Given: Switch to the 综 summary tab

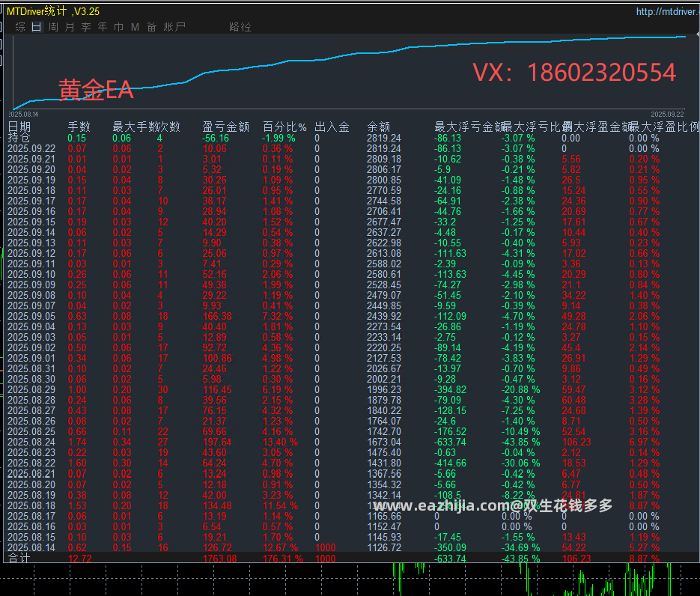Looking at the screenshot, I should click(20, 27).
